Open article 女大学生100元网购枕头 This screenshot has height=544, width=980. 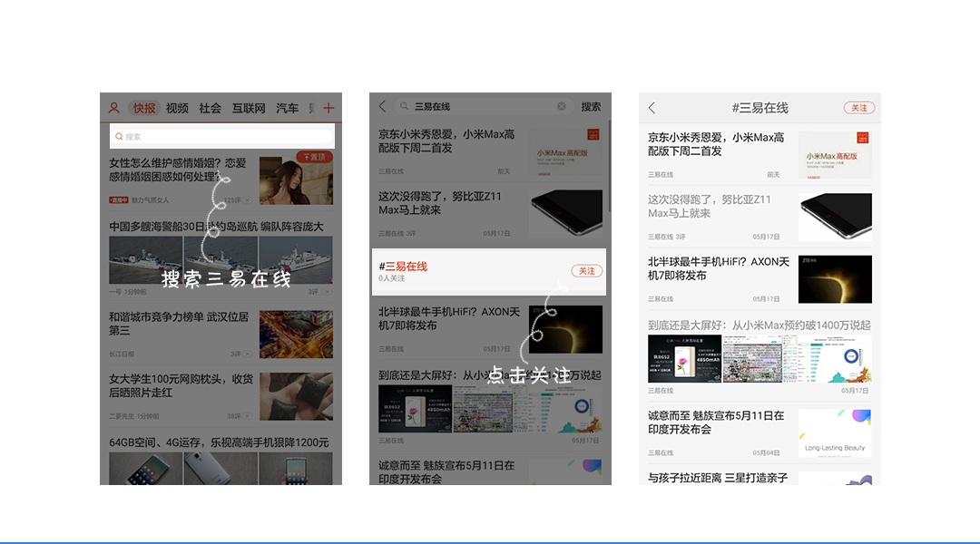(181, 385)
